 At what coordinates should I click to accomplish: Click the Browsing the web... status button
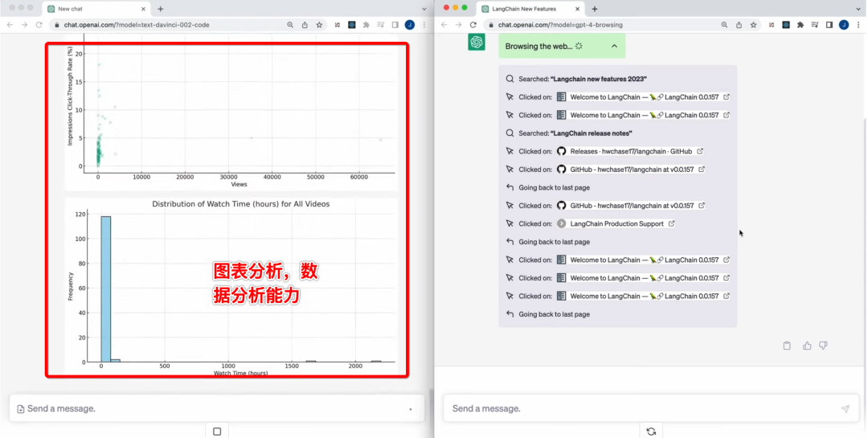(562, 46)
